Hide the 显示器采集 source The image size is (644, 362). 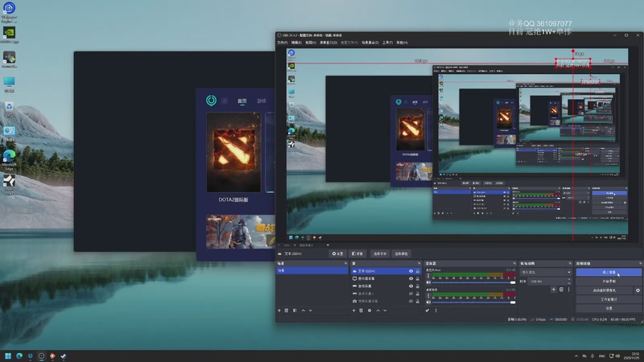tap(411, 278)
